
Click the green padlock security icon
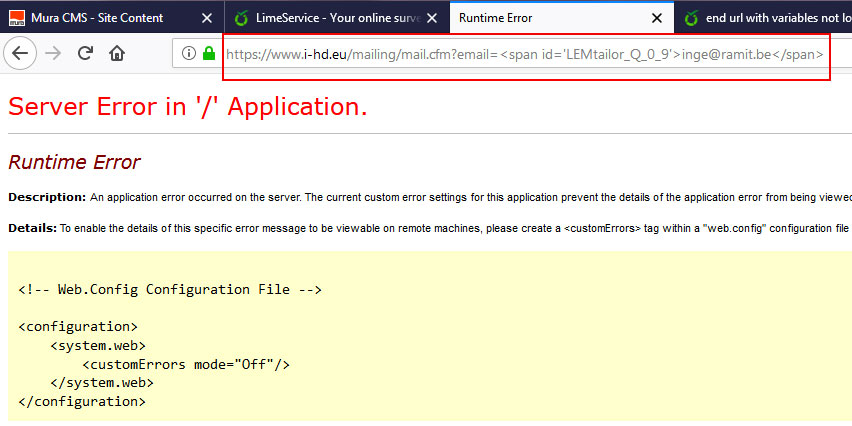click(x=209, y=53)
